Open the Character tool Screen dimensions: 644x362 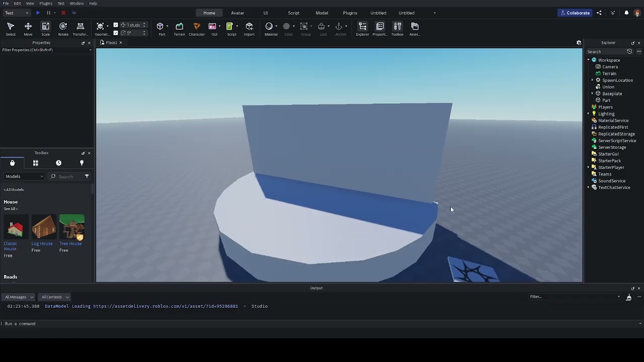197,29
